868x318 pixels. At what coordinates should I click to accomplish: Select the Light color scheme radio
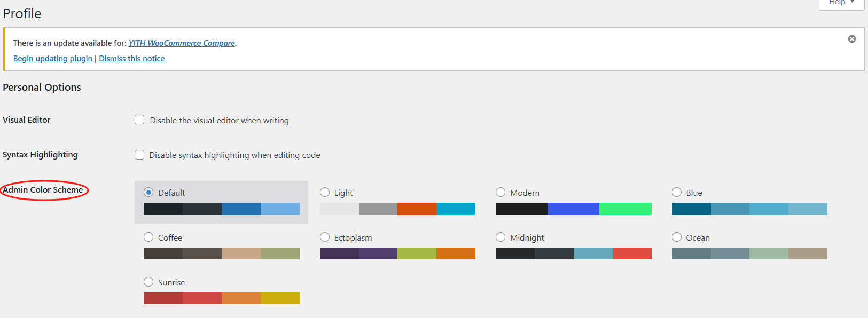tap(325, 193)
